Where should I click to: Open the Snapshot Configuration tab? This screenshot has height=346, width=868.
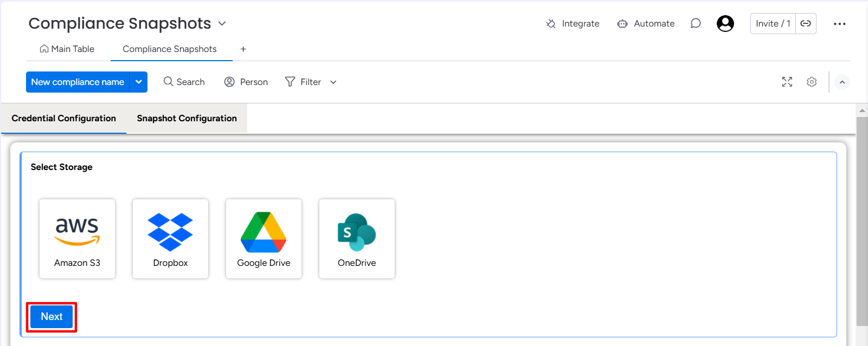[x=187, y=118]
